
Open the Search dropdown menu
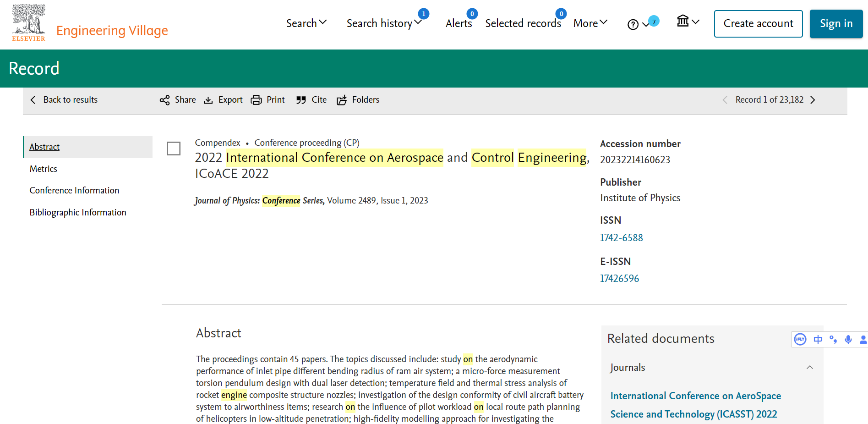click(306, 23)
